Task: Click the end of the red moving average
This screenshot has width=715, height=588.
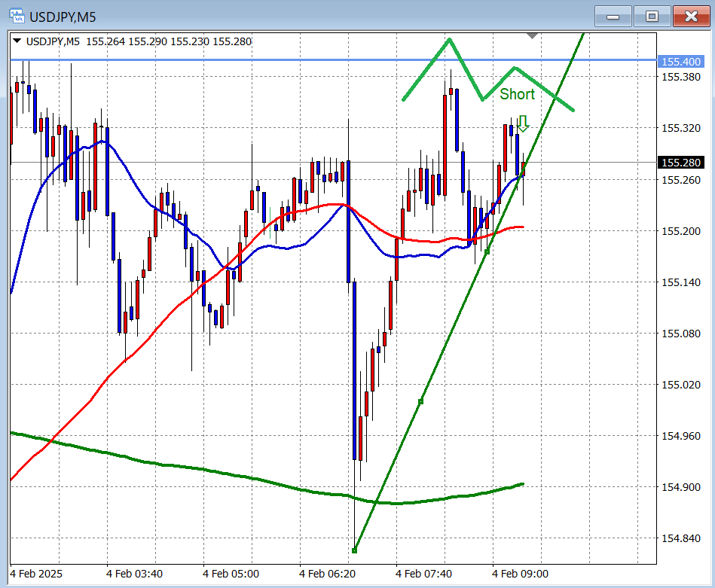Action: (522, 227)
